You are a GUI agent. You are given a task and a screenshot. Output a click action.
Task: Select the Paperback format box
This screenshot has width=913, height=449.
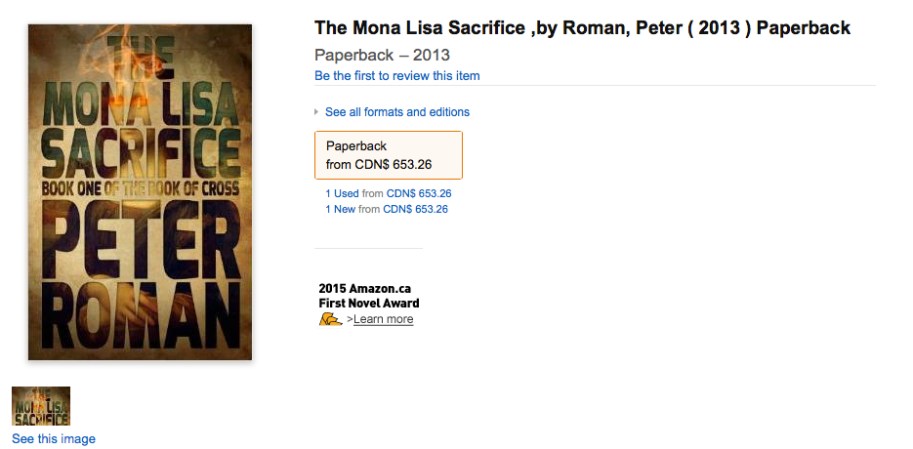(x=388, y=155)
